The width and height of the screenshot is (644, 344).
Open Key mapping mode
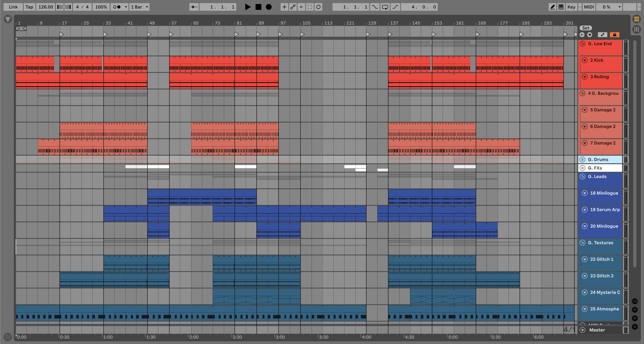click(x=571, y=7)
